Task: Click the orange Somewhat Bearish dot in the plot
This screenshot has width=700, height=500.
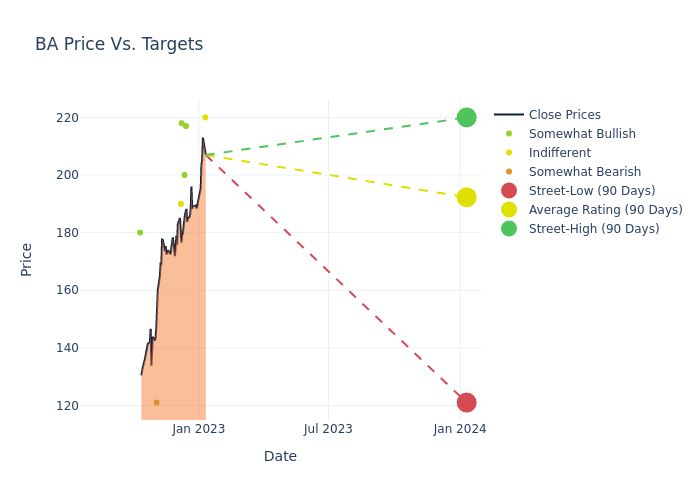Action: pyautogui.click(x=156, y=402)
